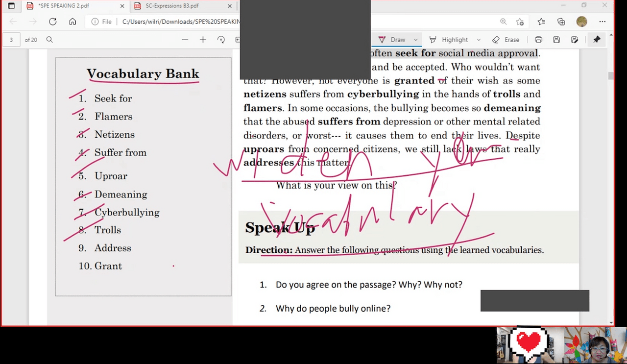The height and width of the screenshot is (364, 627).
Task: Open the Favorites list
Action: click(x=541, y=22)
